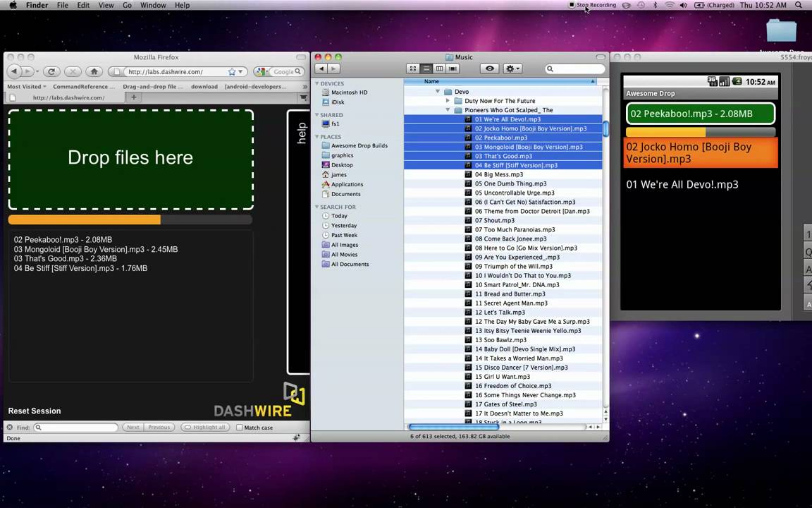Viewport: 812px width, 508px height.
Task: Click Finder horizontal scrollbar
Action: (453, 427)
